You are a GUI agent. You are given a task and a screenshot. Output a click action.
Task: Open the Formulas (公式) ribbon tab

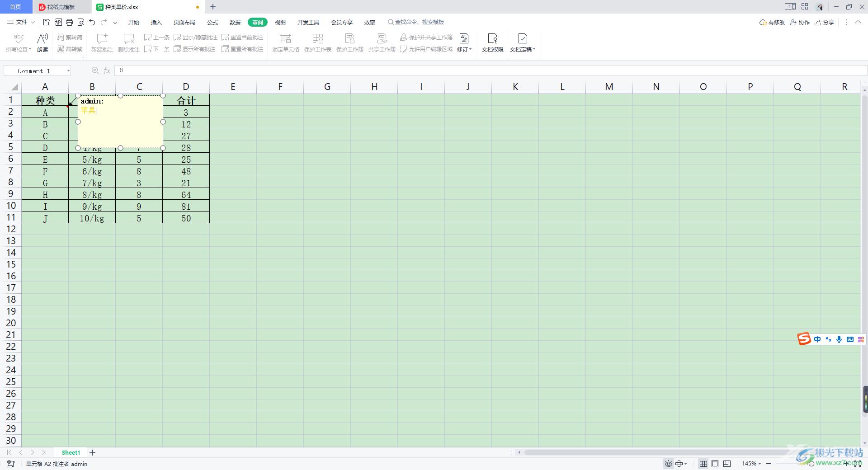(212, 22)
